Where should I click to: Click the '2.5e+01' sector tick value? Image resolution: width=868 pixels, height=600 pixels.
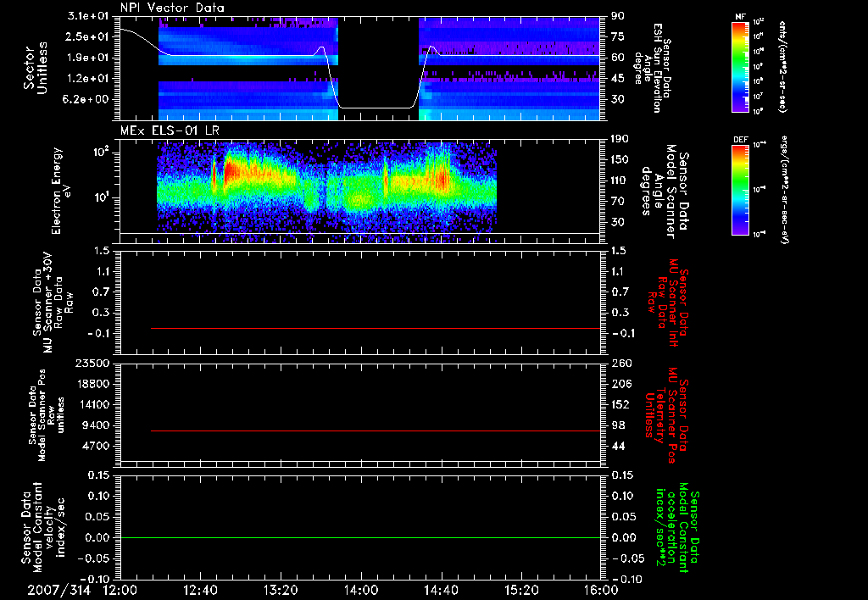[89, 36]
